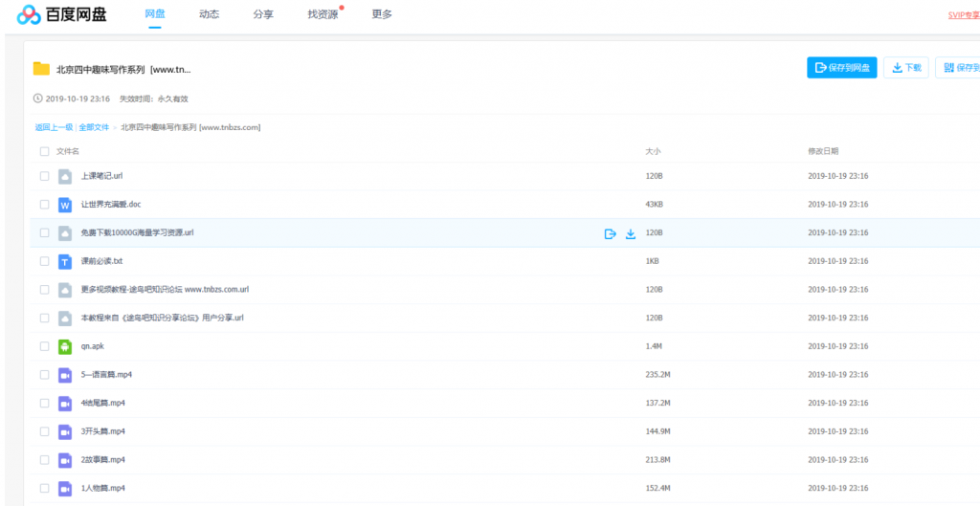Screen dimensions: 980x506
Task: Click save-to-netdisk icon on 免费下载10000G row
Action: (x=610, y=233)
